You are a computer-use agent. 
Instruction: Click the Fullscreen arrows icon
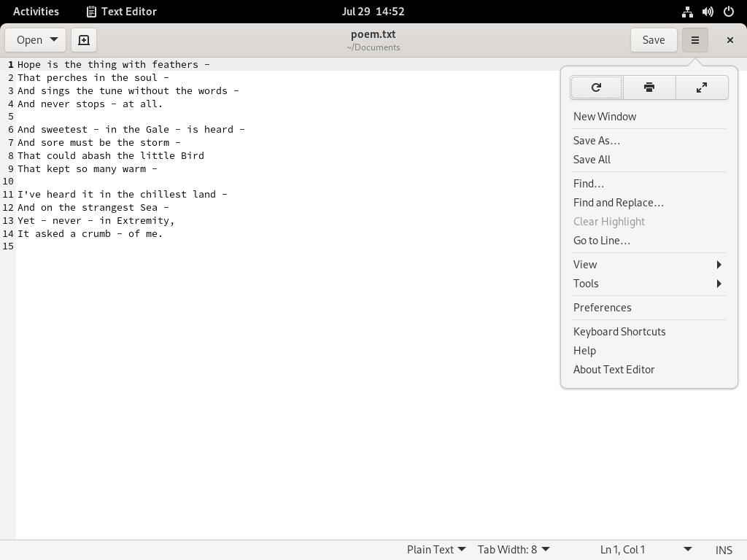(x=702, y=87)
